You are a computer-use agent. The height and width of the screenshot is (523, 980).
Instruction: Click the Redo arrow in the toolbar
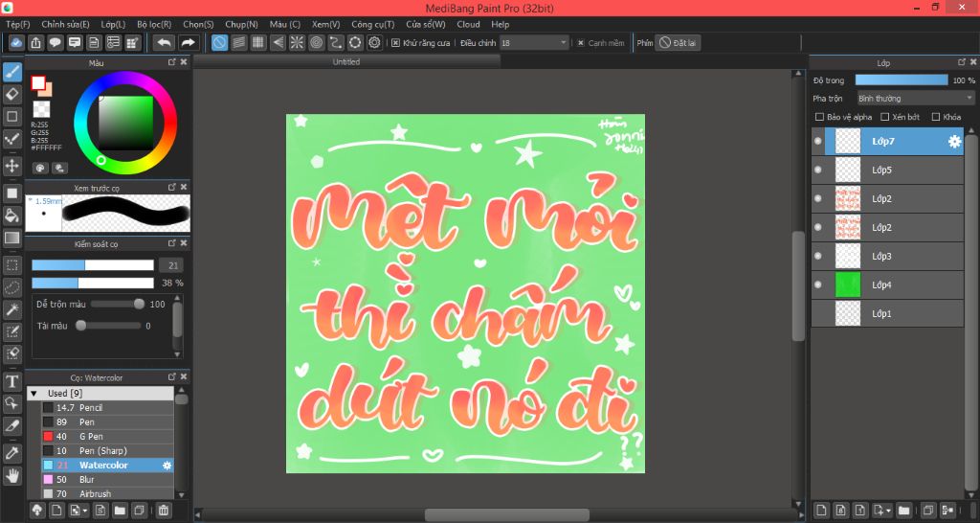[x=187, y=42]
